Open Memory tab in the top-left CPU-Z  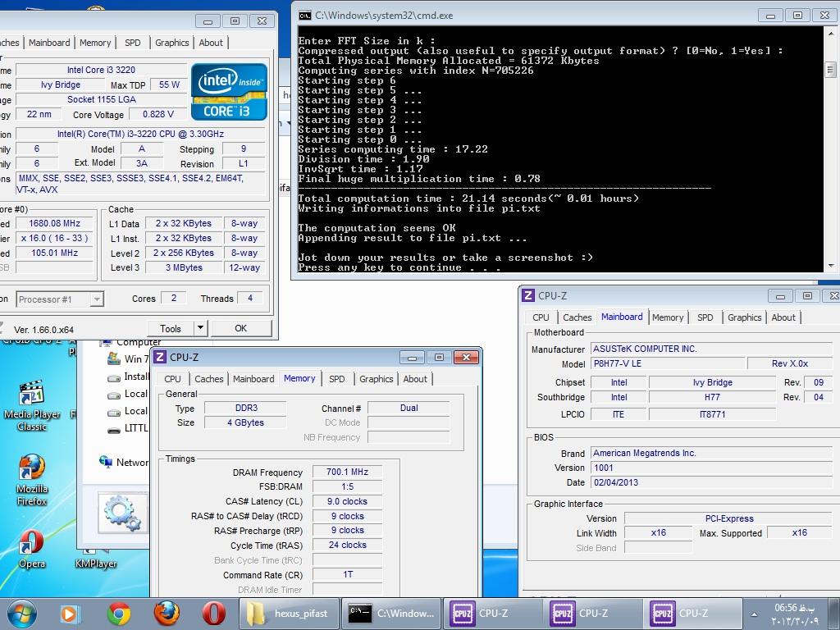click(x=95, y=43)
